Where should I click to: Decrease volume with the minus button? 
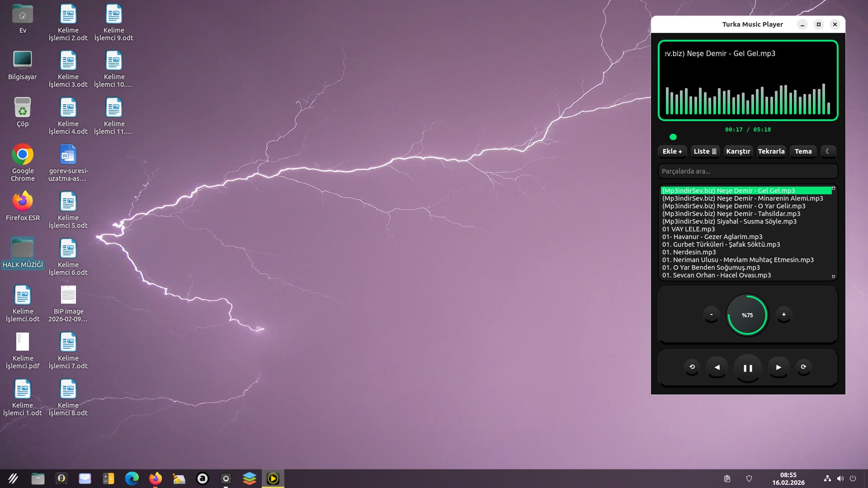(711, 314)
